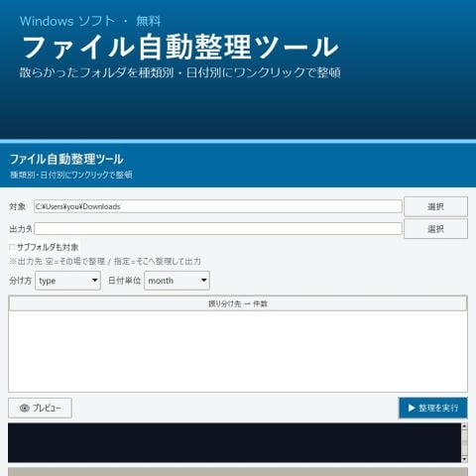Click the 振り分け先 → 件数 column header

[238, 303]
